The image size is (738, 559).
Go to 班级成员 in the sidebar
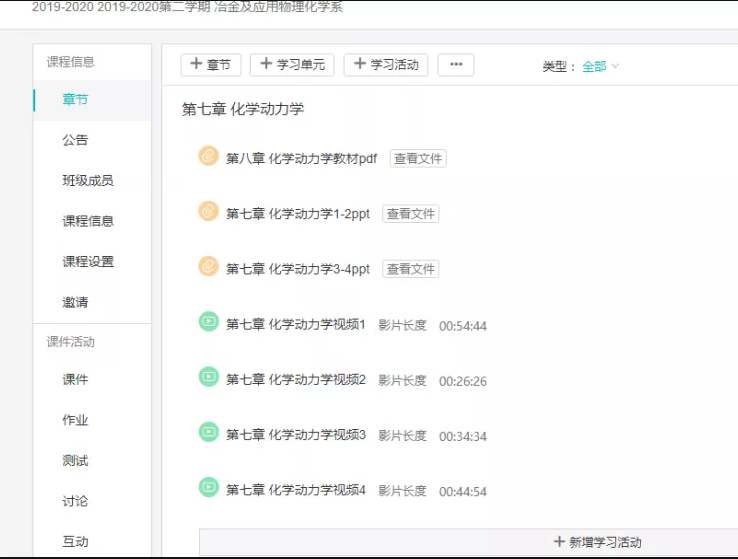click(x=88, y=181)
